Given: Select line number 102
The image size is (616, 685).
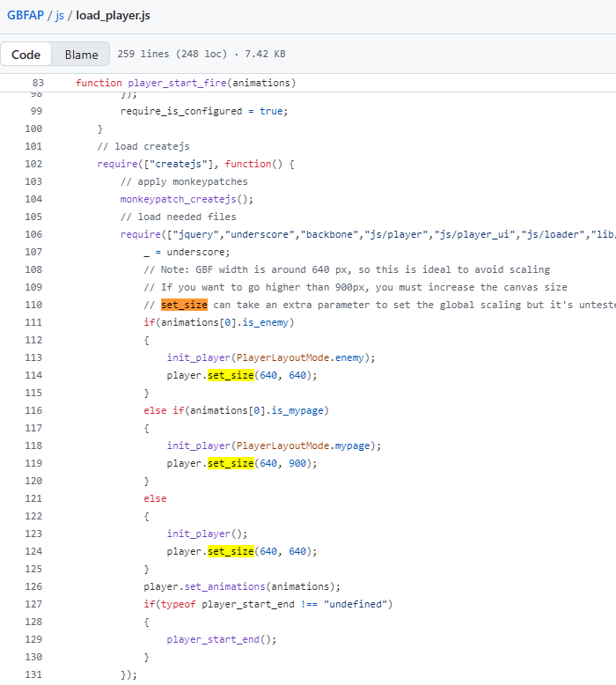Looking at the screenshot, I should point(33,164).
